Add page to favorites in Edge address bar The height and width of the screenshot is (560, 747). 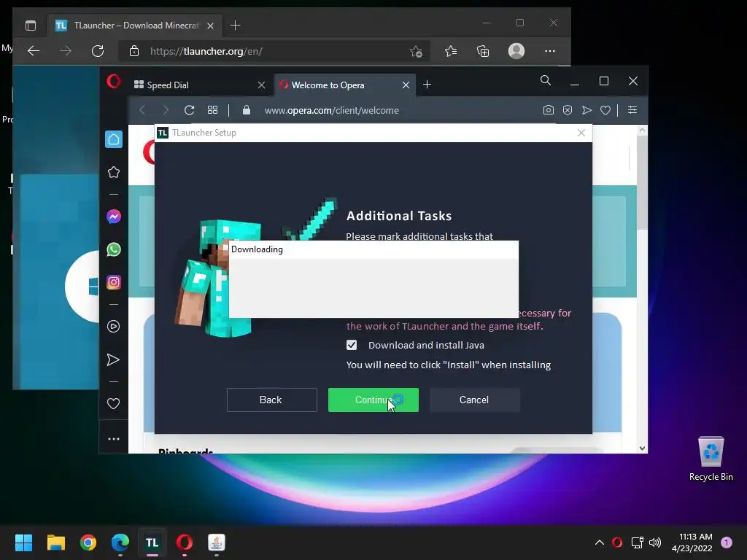tap(416, 52)
